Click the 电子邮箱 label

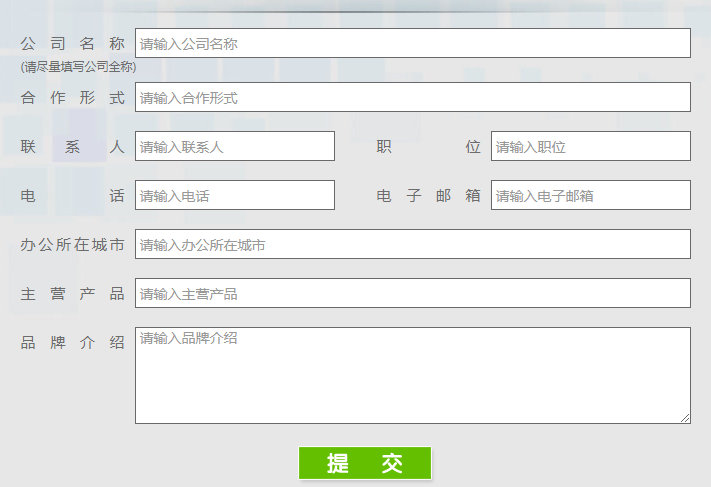428,196
